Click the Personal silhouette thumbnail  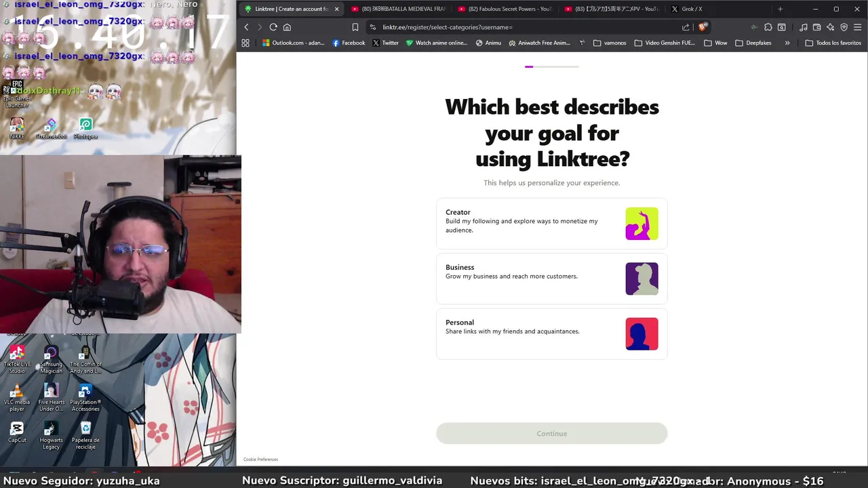pyautogui.click(x=642, y=333)
